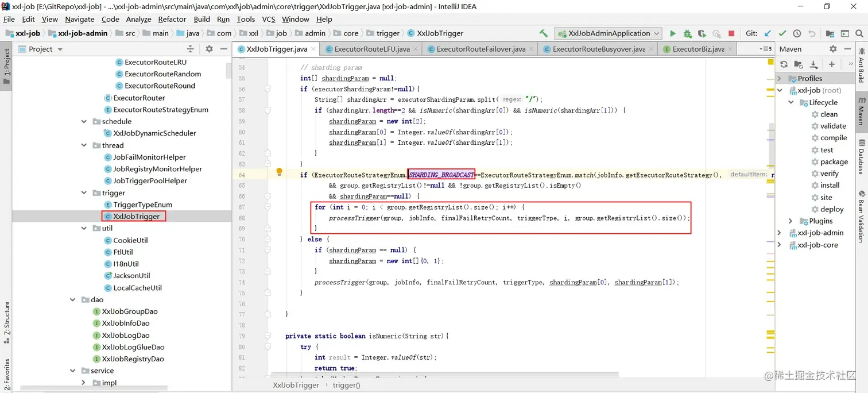Screen dimensions: 868x393
Task: Update project via Git blue arrow
Action: pos(768,33)
